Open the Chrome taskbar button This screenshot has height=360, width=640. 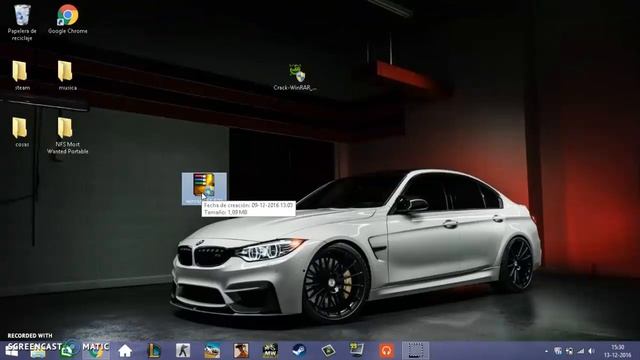coord(96,351)
